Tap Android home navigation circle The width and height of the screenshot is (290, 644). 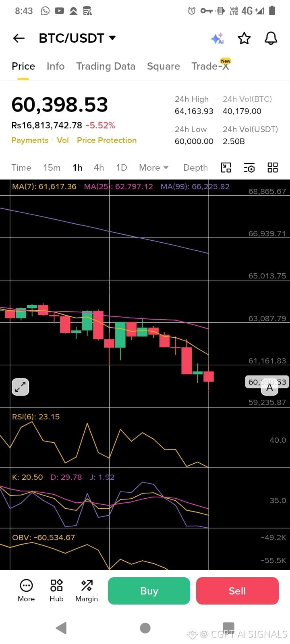tap(145, 628)
